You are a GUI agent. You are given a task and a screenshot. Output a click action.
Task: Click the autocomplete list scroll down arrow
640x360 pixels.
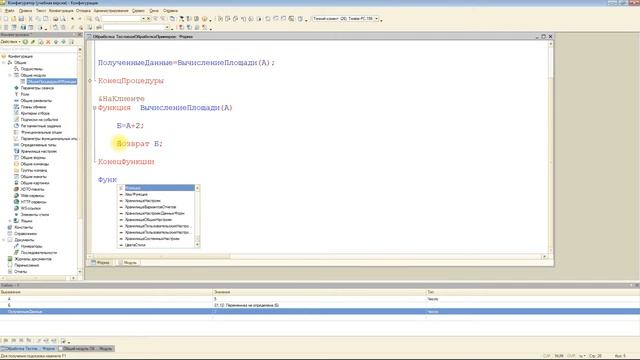pos(198,245)
